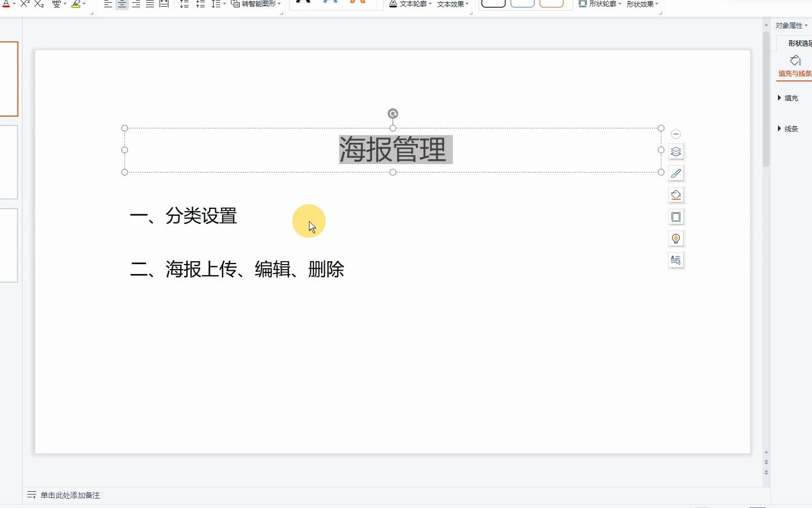
Task: Select the brush icon beside the slide
Action: (x=675, y=173)
